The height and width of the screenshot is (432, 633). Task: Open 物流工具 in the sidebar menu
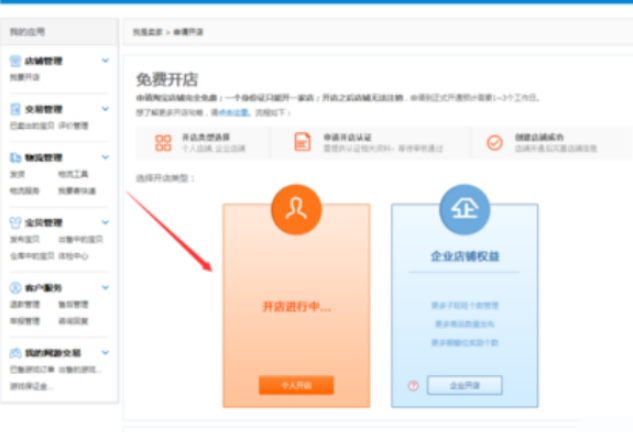click(x=74, y=174)
